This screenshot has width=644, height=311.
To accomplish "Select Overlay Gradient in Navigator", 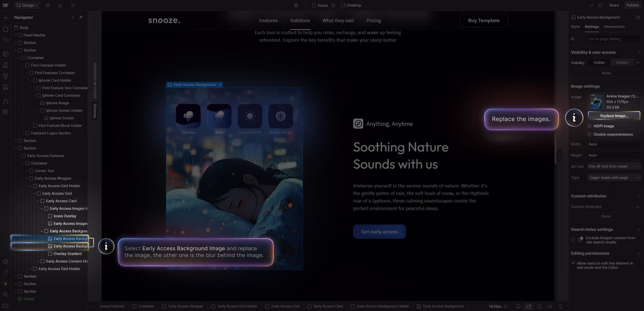I will coord(67,254).
